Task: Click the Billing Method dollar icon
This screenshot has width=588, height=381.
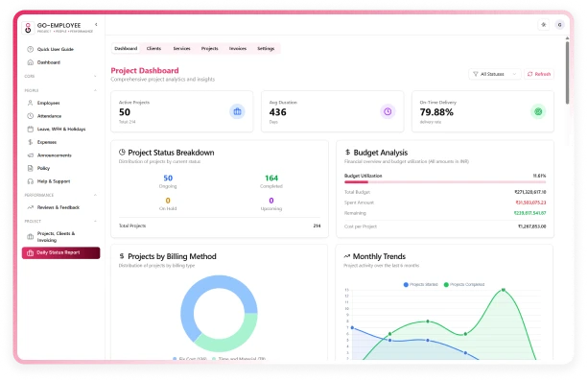Action: [x=122, y=256]
